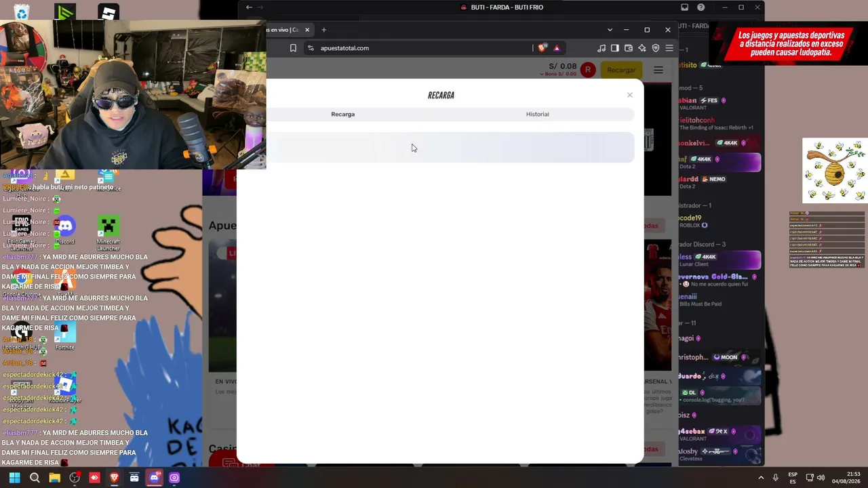Open Discord from the taskbar
The width and height of the screenshot is (868, 488).
pos(154,478)
